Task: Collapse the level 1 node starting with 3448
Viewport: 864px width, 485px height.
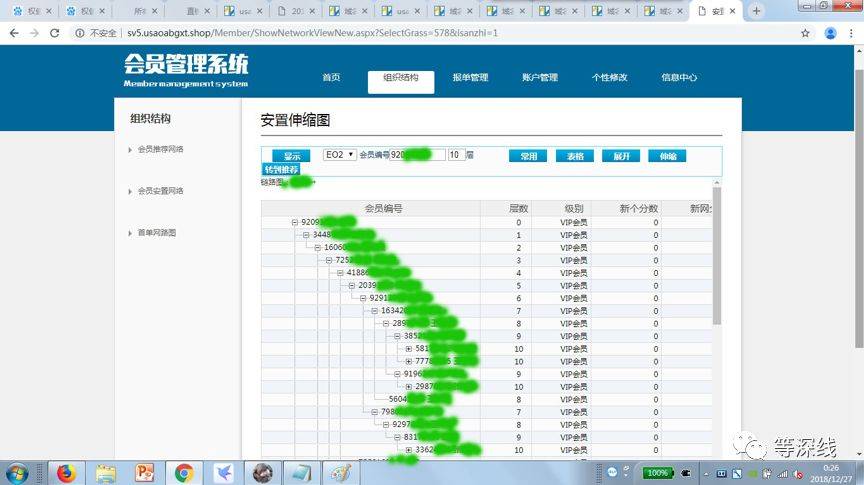Action: click(306, 235)
